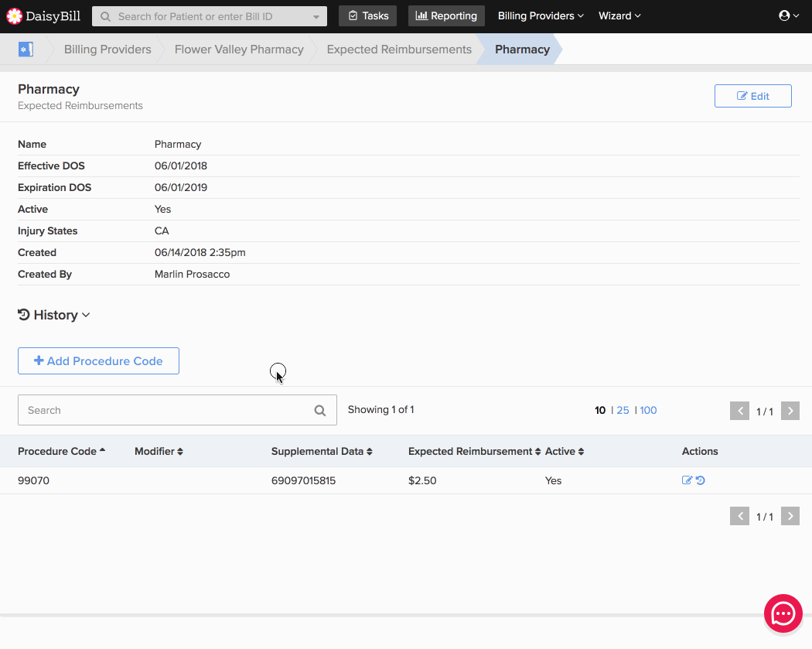Open Billing Providers dropdown menu
Screen dimensions: 812x649
point(541,15)
